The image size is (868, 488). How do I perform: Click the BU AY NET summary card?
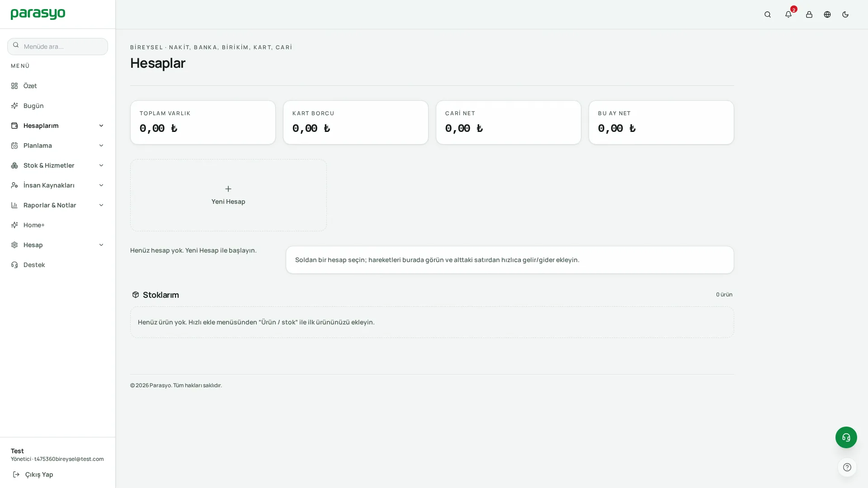661,122
